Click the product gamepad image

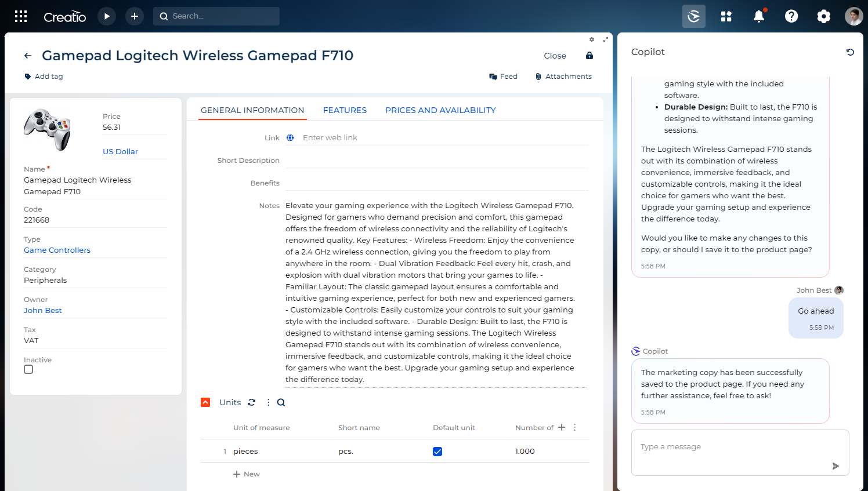(x=47, y=129)
